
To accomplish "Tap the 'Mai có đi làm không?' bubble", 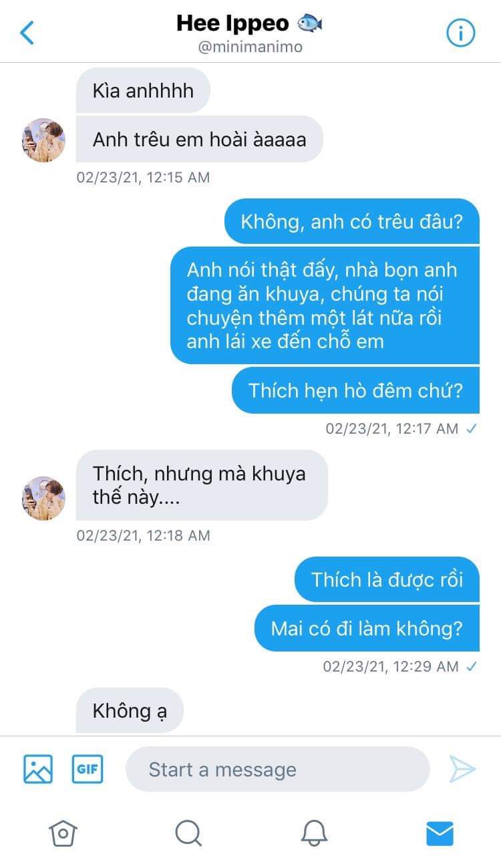I will point(367,628).
